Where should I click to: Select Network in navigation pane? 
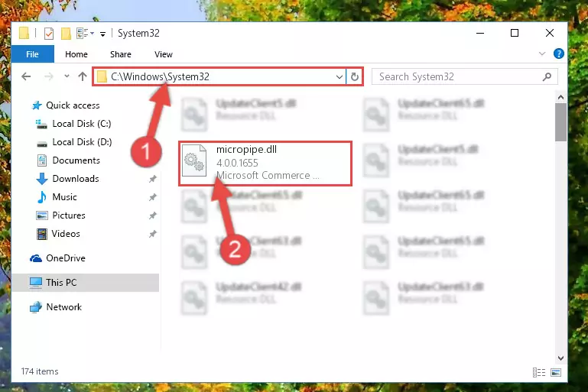coord(63,307)
